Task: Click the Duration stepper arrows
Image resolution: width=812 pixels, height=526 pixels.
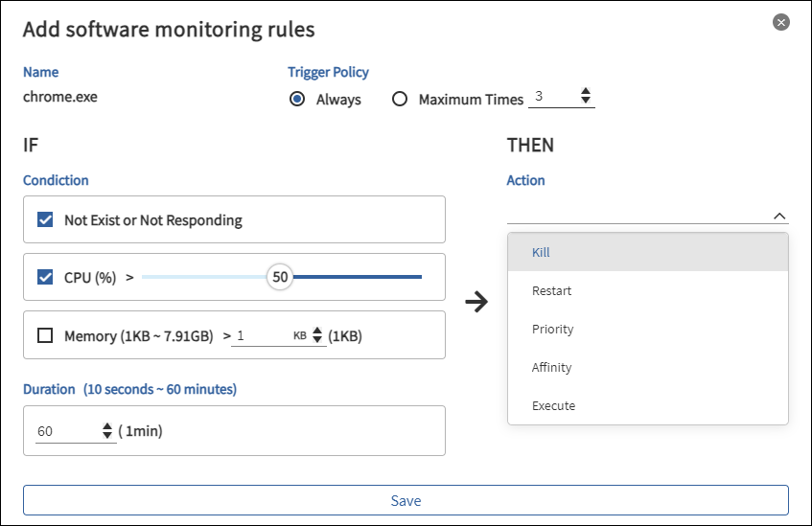Action: [x=106, y=432]
